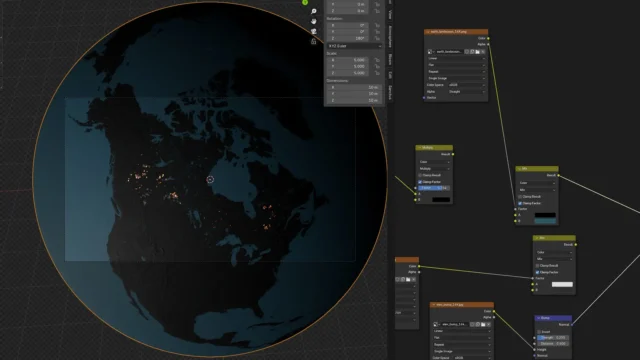Click the black B color swatch on Multiply node
Screen dimensions: 640x360
pyautogui.click(x=441, y=200)
